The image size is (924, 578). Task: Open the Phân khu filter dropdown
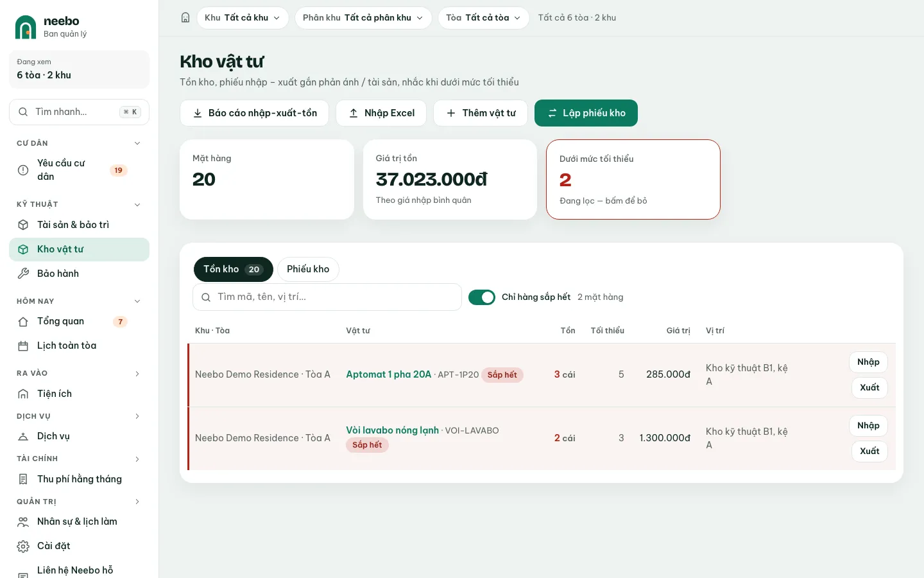[x=363, y=18]
